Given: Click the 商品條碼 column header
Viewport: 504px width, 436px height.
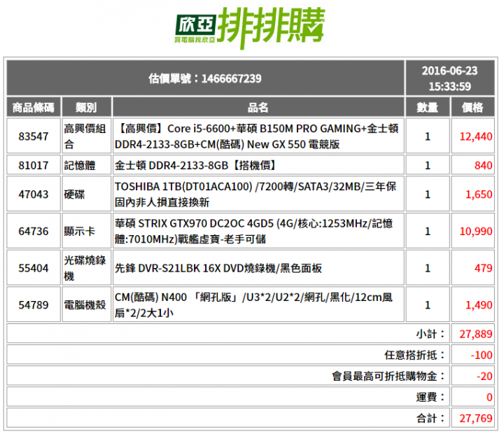Looking at the screenshot, I should 34,107.
